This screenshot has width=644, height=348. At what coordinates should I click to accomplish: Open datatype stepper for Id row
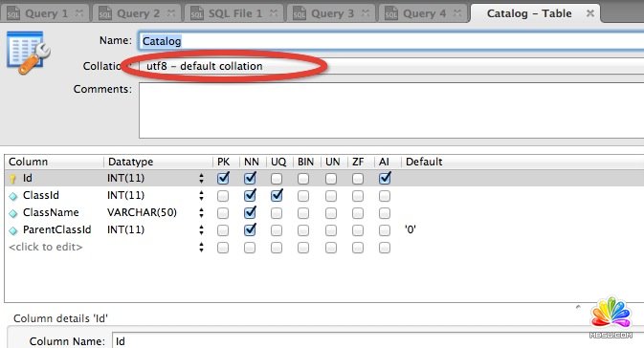(x=201, y=178)
